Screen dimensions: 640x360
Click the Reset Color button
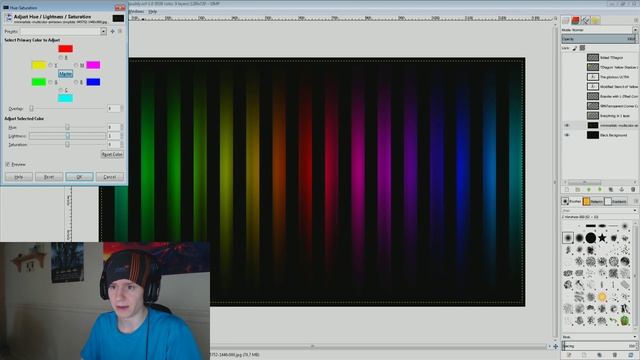(x=112, y=155)
